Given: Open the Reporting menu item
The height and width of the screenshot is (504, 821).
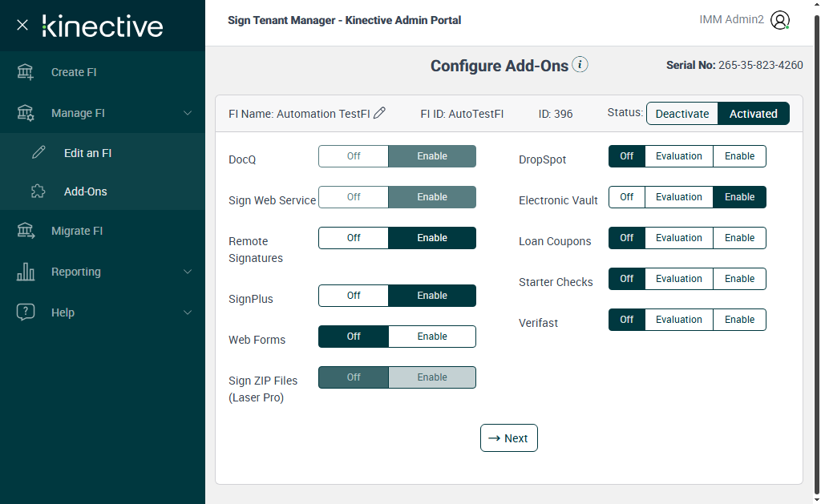Looking at the screenshot, I should click(103, 272).
